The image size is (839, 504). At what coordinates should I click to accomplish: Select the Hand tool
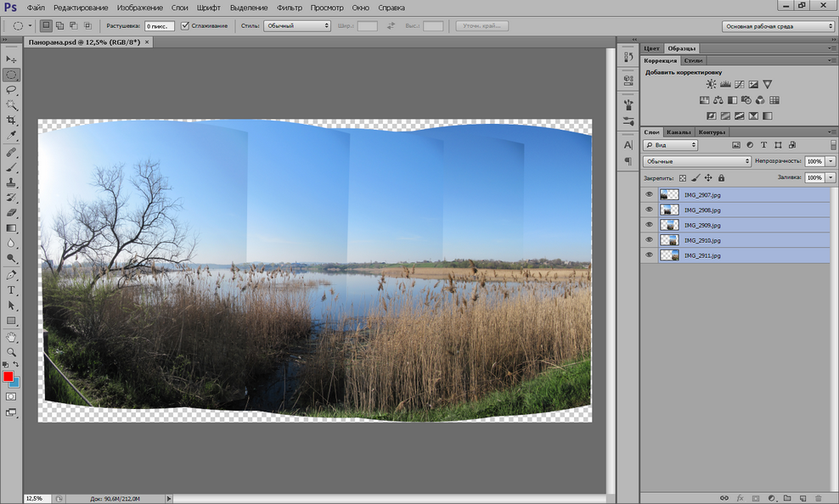pos(11,337)
